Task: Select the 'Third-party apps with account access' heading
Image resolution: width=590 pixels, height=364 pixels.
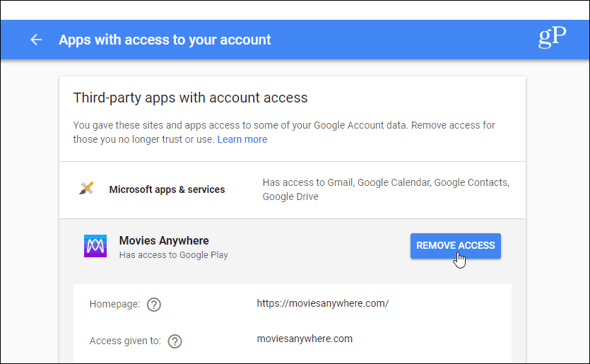Action: (190, 98)
